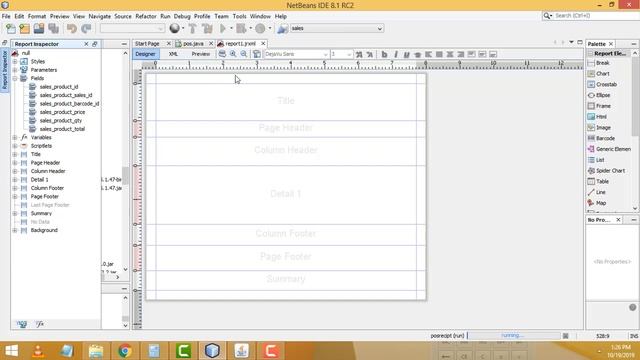Select the sales_product_price field
640x360 pixels.
point(62,112)
